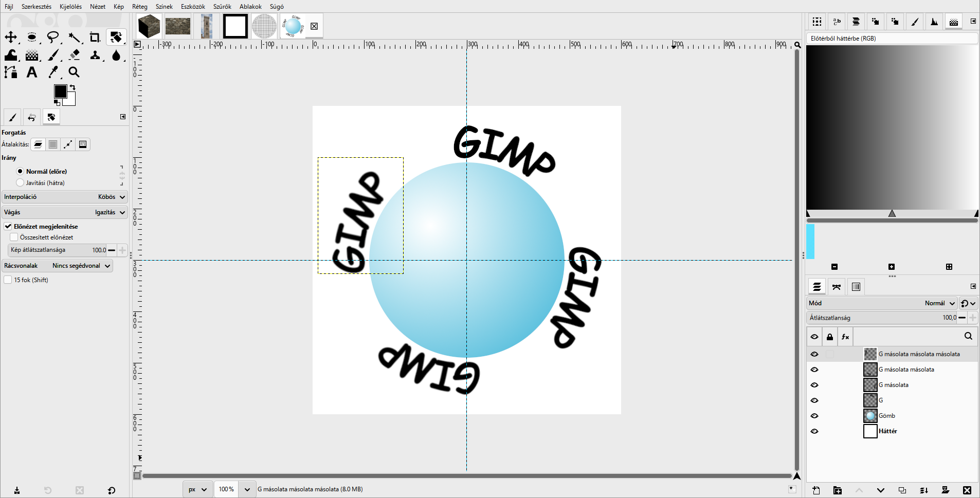Create a new layer from the layers panel
This screenshot has width=980, height=498.
click(x=816, y=490)
